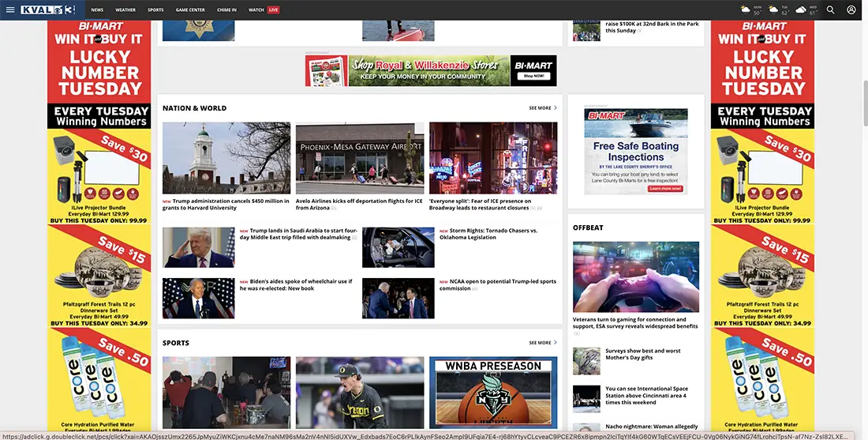Click the Biden with flags thumbnail
868x440 pixels.
tap(198, 298)
